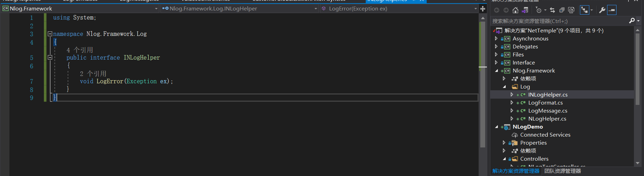Click INLogHelper interface name in code

[142, 58]
